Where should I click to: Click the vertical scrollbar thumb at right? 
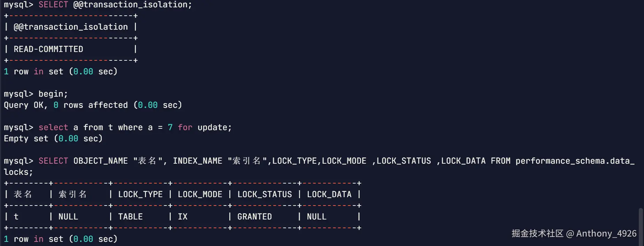[x=641, y=227]
